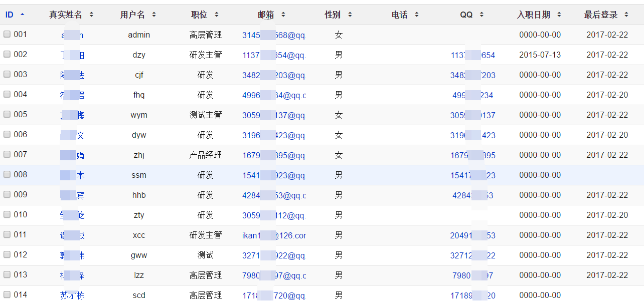Check the checkbox for row 003

click(x=7, y=75)
